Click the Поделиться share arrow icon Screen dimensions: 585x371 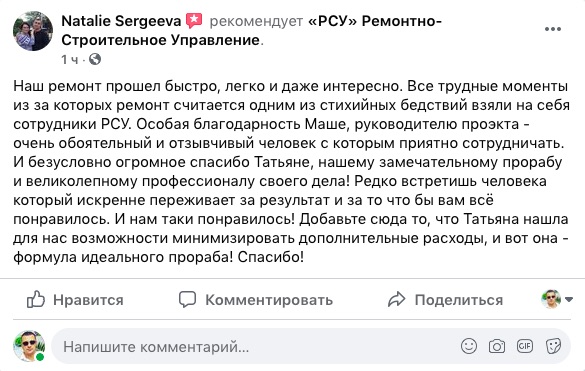tap(396, 299)
